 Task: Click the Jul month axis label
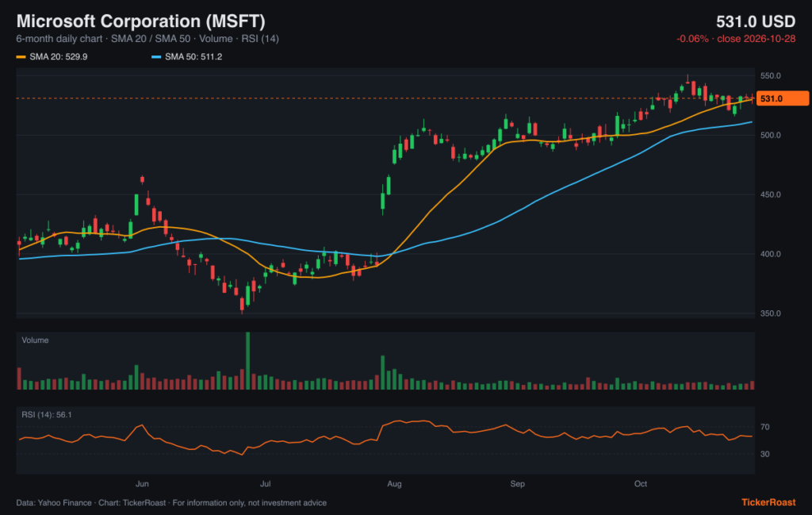point(265,484)
